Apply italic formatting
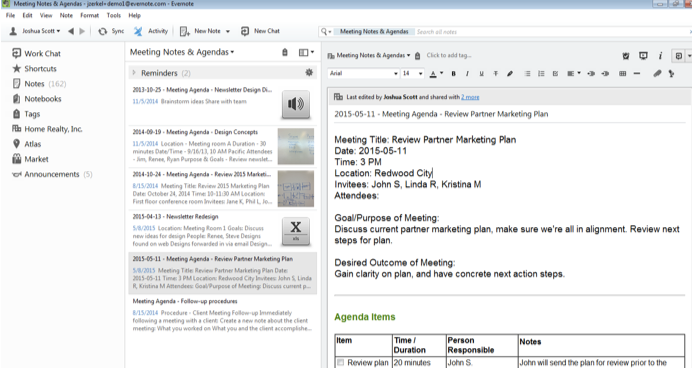The width and height of the screenshot is (692, 368). [467, 74]
